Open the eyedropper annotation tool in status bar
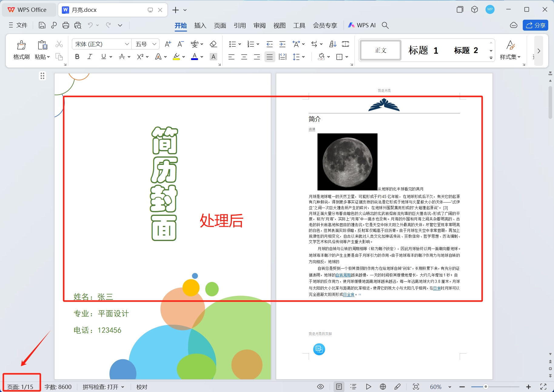The height and width of the screenshot is (392, 554). tap(398, 387)
